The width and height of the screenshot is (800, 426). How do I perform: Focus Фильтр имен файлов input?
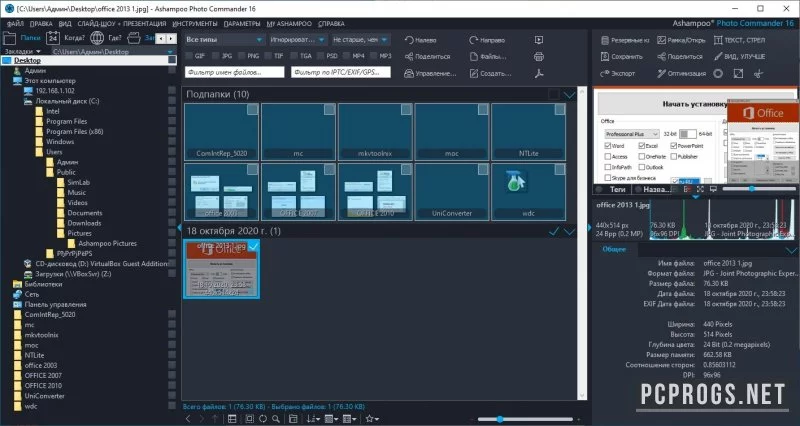tap(235, 72)
